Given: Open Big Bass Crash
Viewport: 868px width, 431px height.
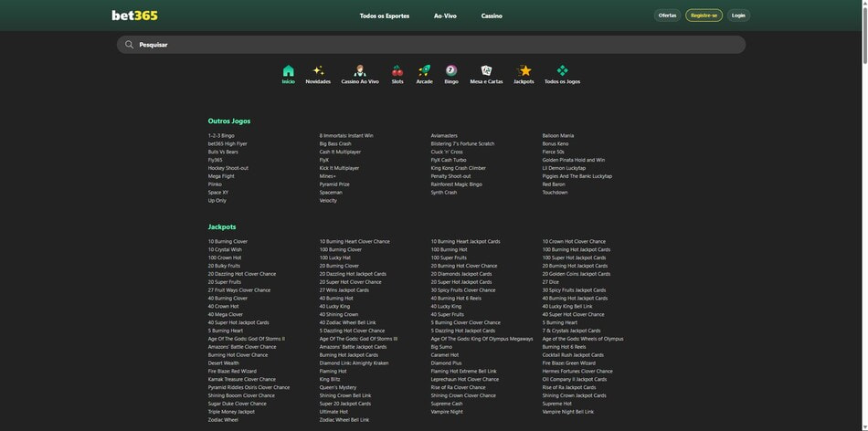Looking at the screenshot, I should pyautogui.click(x=335, y=144).
